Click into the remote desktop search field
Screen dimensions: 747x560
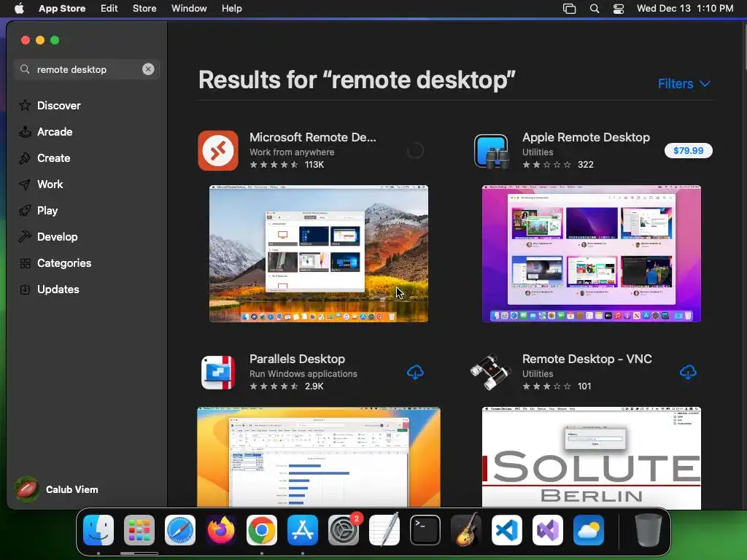[x=86, y=69]
